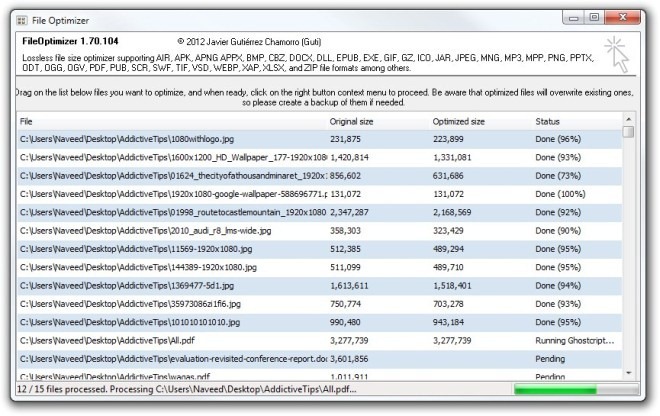Image resolution: width=660 pixels, height=416 pixels.
Task: Click the 'Running Ghostscript...' status cell
Action: 575,341
